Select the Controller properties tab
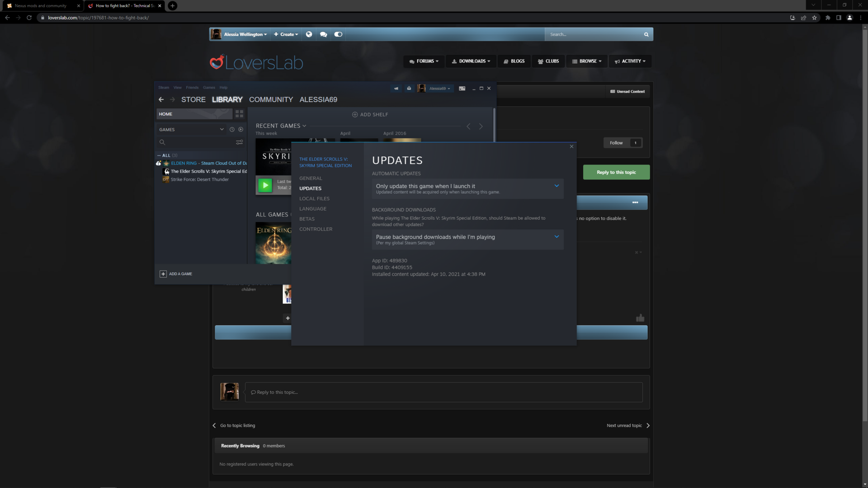868x488 pixels. point(316,229)
